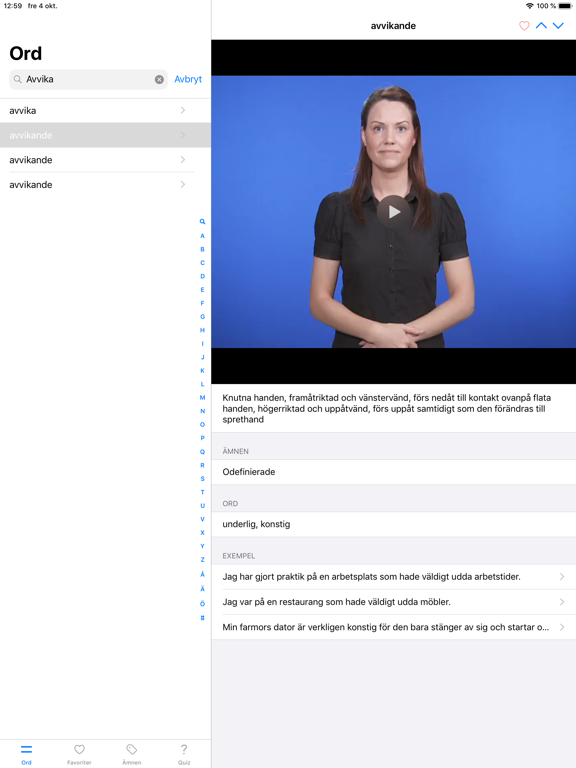The height and width of the screenshot is (768, 576).
Task: Cancel search with Avbryt
Action: pos(188,79)
